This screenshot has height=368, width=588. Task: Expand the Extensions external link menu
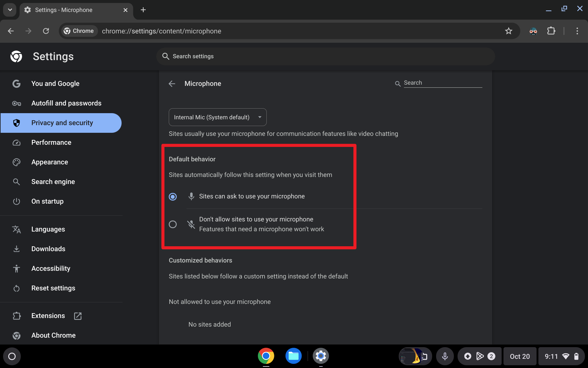click(x=78, y=316)
